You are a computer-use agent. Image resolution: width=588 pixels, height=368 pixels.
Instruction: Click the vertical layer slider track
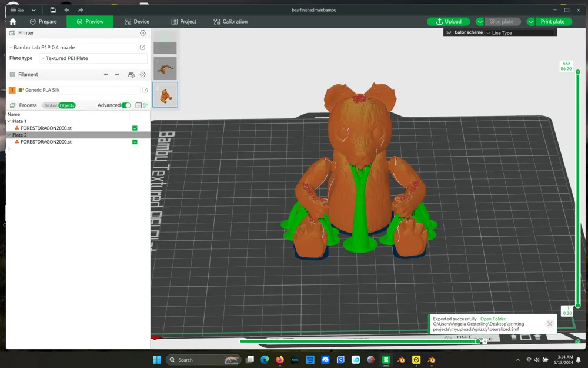tap(577, 188)
